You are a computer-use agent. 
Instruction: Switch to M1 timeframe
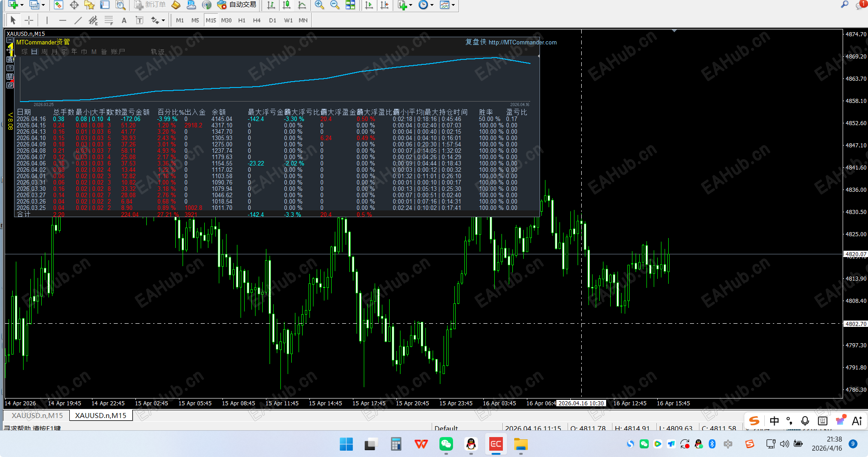pyautogui.click(x=180, y=20)
